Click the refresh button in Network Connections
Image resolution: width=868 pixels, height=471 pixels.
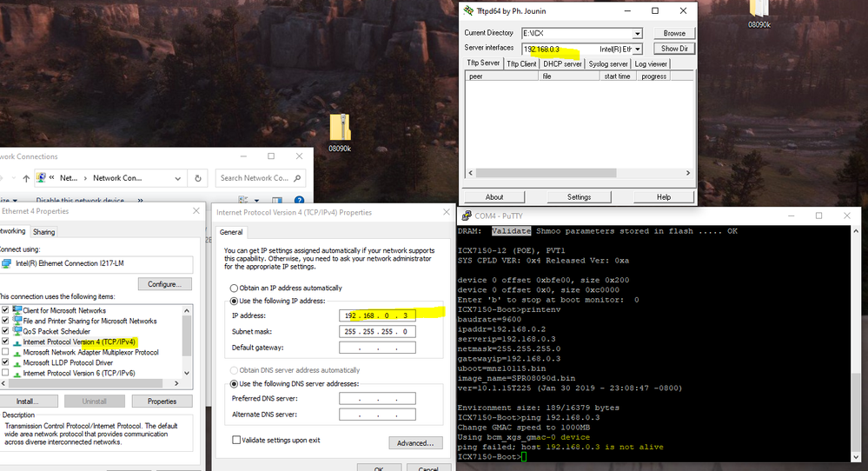(x=199, y=178)
